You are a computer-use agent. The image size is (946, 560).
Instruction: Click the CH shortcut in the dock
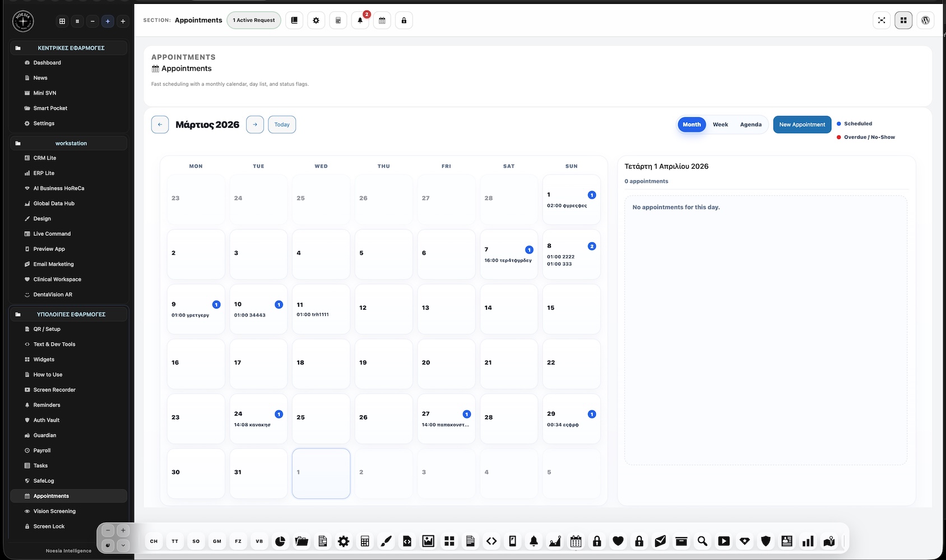point(154,541)
